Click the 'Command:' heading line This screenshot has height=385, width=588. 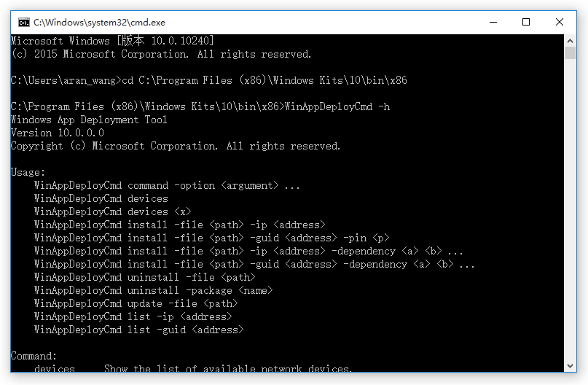(34, 356)
